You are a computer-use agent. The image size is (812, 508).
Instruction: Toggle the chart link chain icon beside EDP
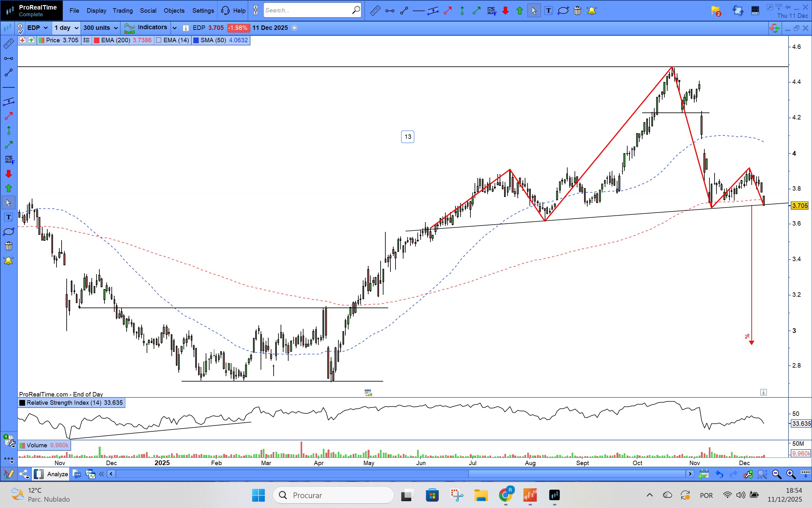(x=20, y=28)
